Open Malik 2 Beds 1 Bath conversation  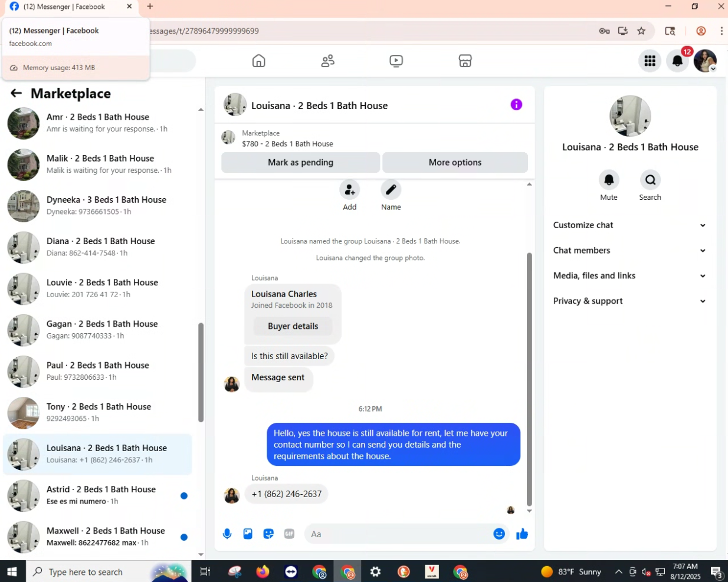[x=97, y=165]
